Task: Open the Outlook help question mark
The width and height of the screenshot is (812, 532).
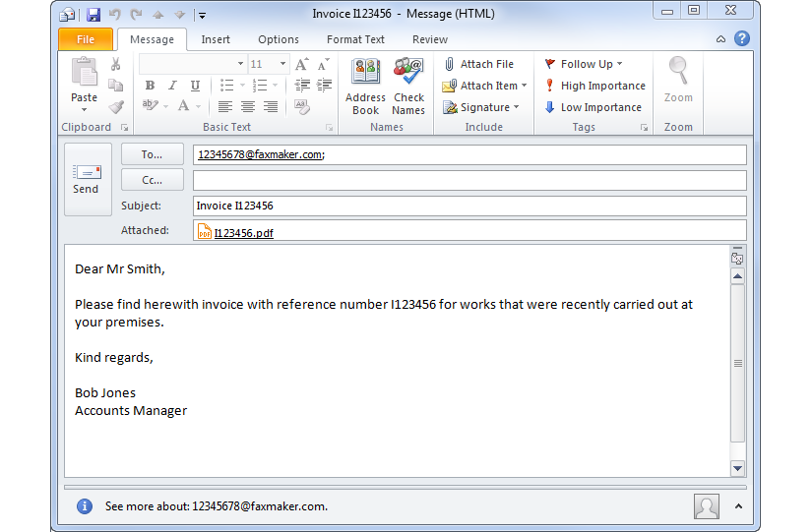Action: click(741, 38)
